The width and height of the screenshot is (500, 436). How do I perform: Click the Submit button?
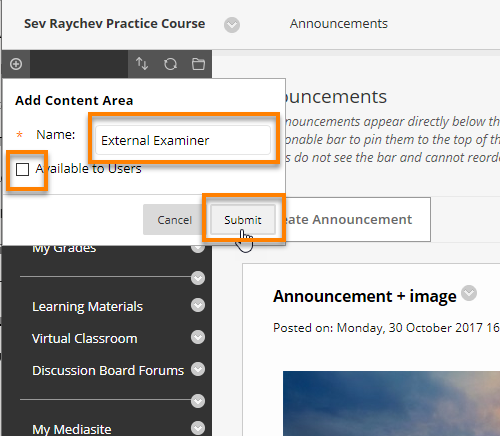pyautogui.click(x=243, y=220)
